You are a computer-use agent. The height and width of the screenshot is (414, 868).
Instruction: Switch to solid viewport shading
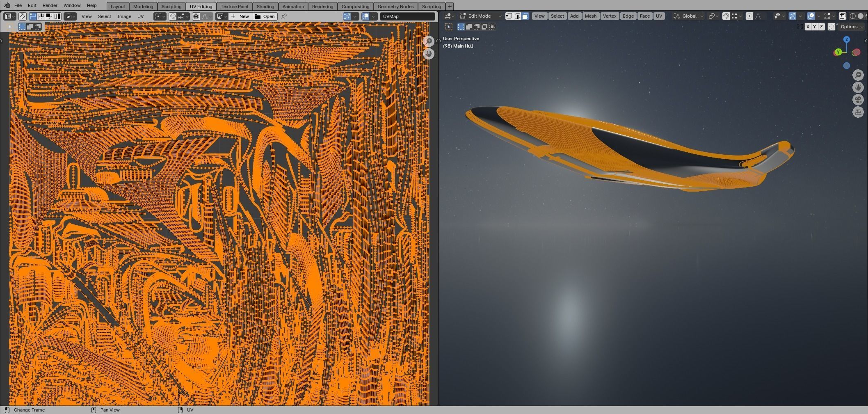click(x=861, y=16)
